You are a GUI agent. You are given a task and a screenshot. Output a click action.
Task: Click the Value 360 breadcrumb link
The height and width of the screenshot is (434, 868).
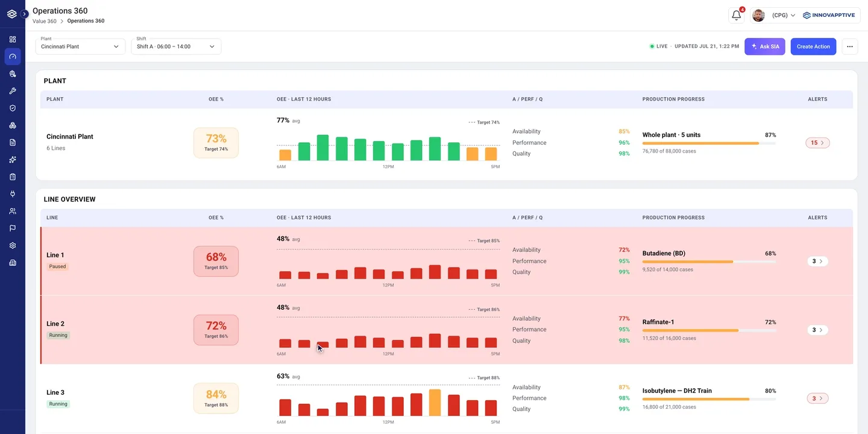tap(45, 21)
